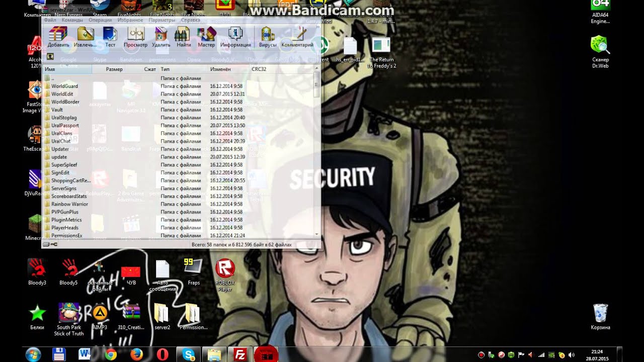Image resolution: width=644 pixels, height=362 pixels.
Task: Open the Операции menu
Action: coord(100,21)
